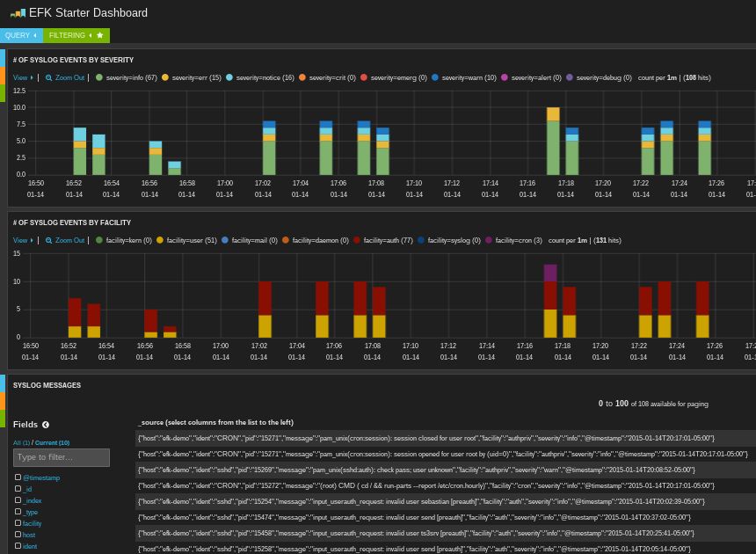The height and width of the screenshot is (554, 756).
Task: Click the yellow facility=user legend dot
Action: pyautogui.click(x=162, y=240)
